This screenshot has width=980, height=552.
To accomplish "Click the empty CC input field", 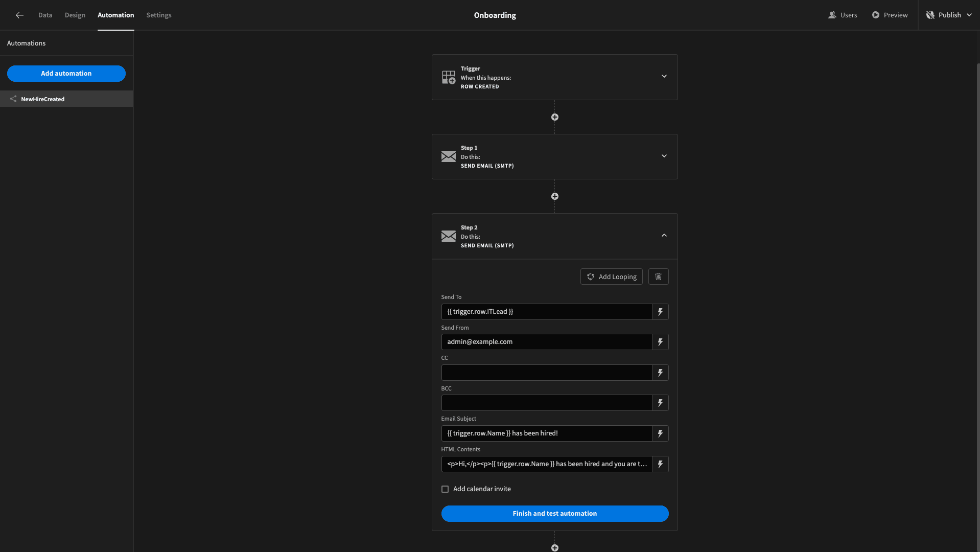I will point(547,373).
